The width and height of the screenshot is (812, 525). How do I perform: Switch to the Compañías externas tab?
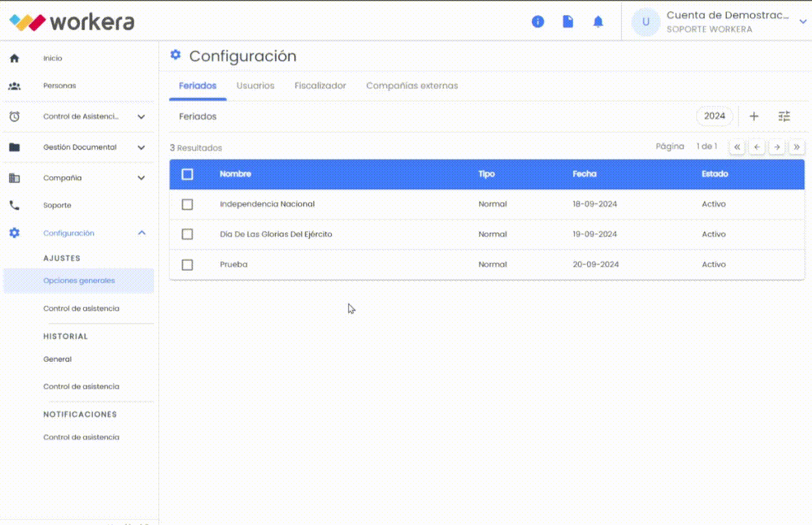pyautogui.click(x=412, y=86)
